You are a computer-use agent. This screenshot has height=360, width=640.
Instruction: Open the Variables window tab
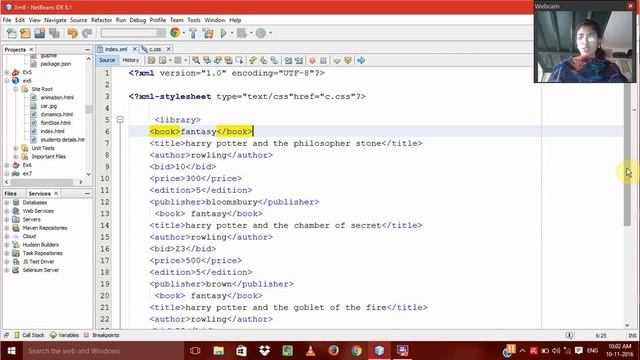(64, 335)
